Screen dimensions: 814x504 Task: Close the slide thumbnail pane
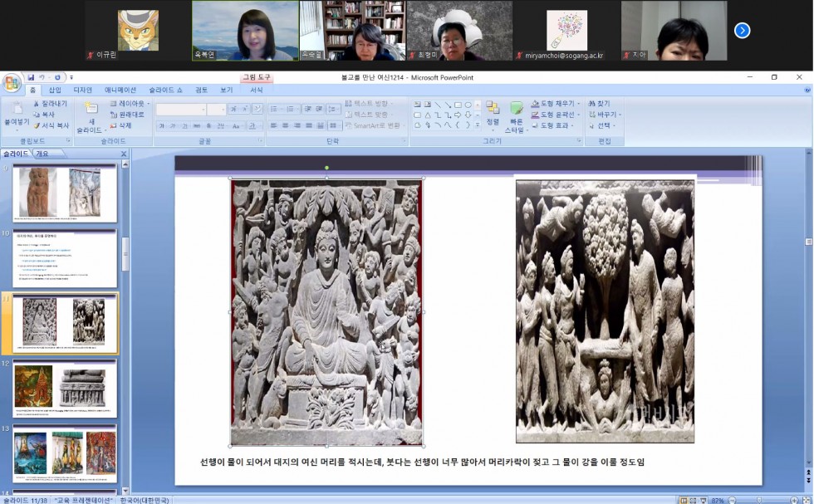click(x=124, y=154)
